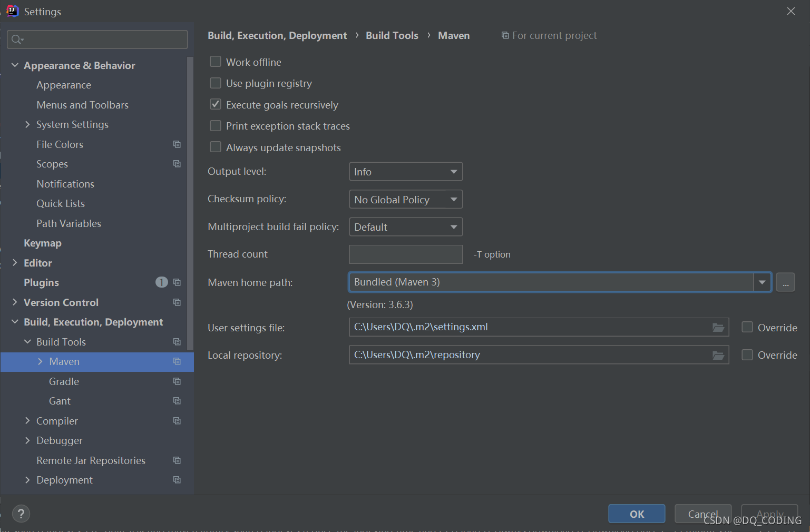Click project-level icon beside Version Control

tap(177, 302)
